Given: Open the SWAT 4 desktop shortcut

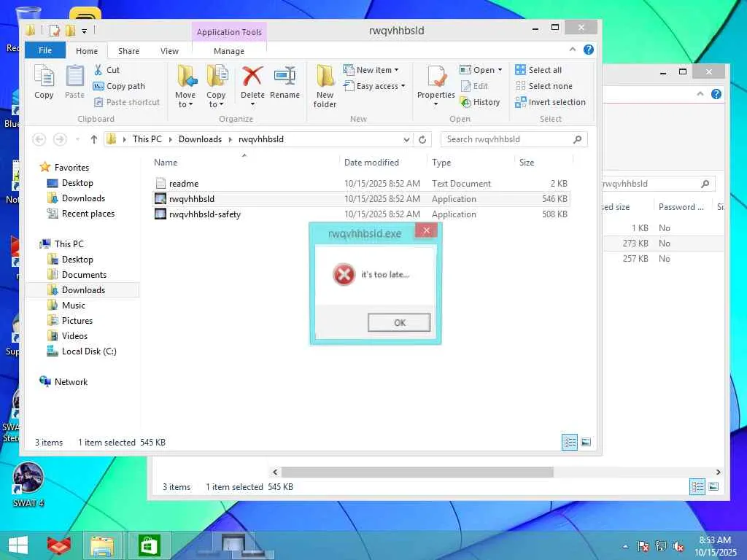Looking at the screenshot, I should [28, 485].
